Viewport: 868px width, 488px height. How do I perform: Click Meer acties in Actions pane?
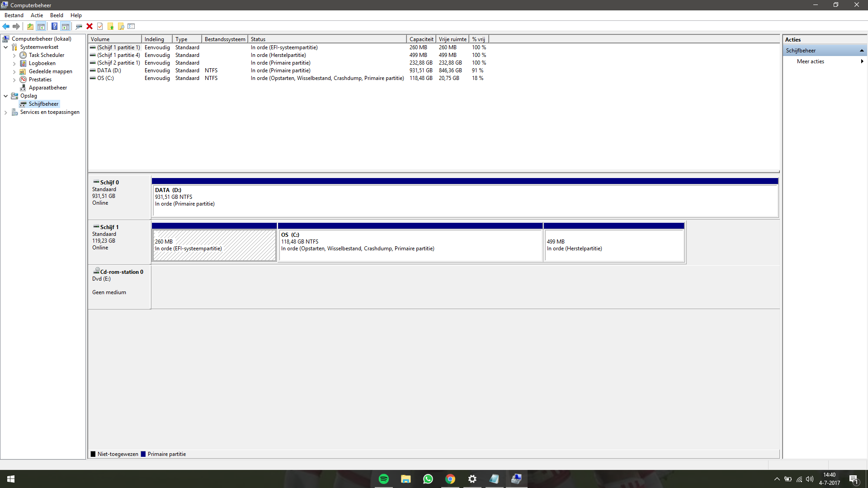pyautogui.click(x=810, y=61)
